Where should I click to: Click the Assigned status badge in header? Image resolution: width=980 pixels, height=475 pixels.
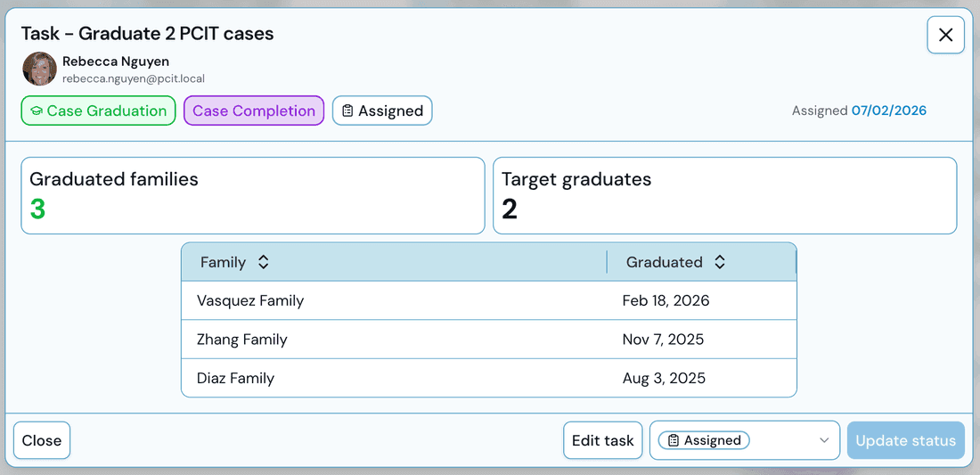[x=382, y=111]
